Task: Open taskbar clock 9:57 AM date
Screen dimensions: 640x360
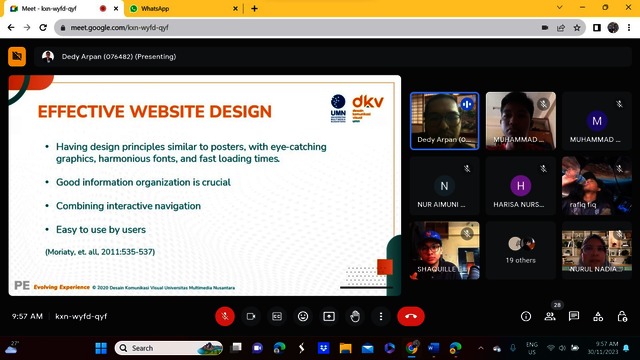Action: [603, 348]
